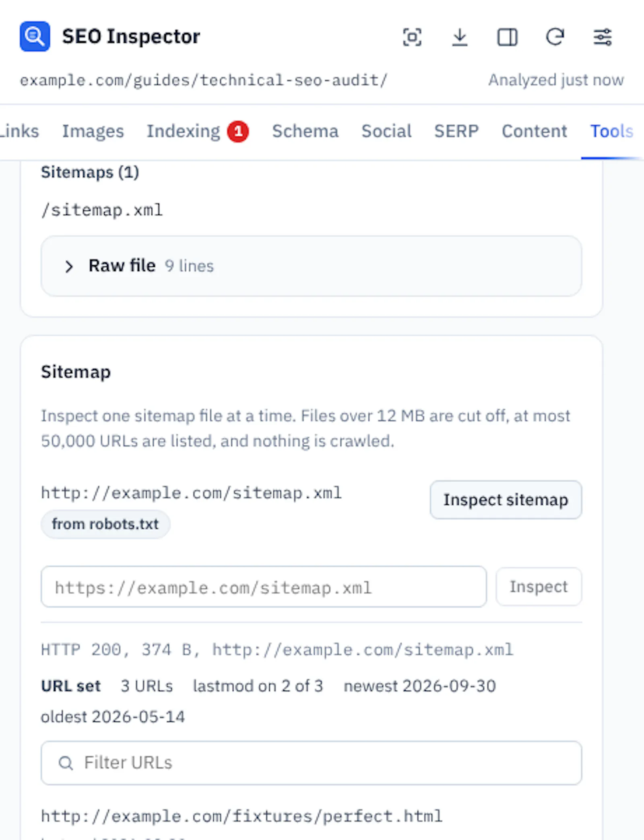Switch to the Links tab
This screenshot has height=840, width=644.
[x=19, y=131]
